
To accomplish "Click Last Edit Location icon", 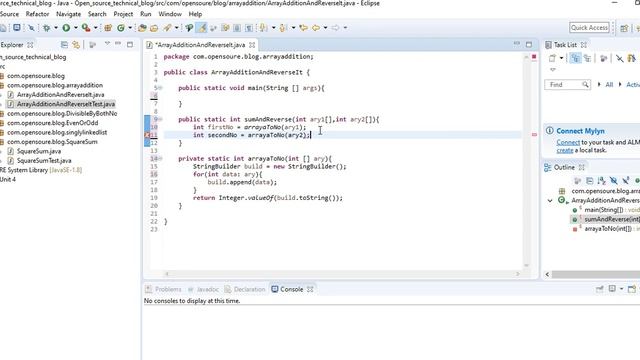I will click(x=303, y=28).
